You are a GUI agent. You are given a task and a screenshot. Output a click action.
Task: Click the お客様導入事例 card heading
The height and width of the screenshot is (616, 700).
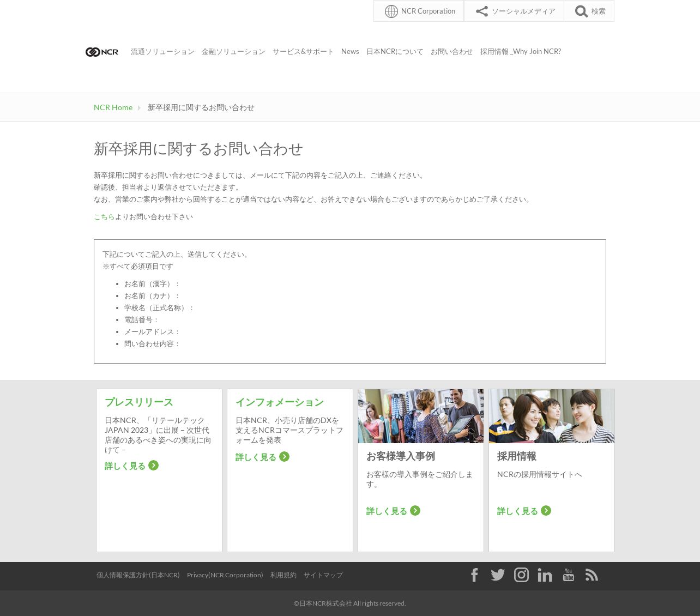click(401, 456)
